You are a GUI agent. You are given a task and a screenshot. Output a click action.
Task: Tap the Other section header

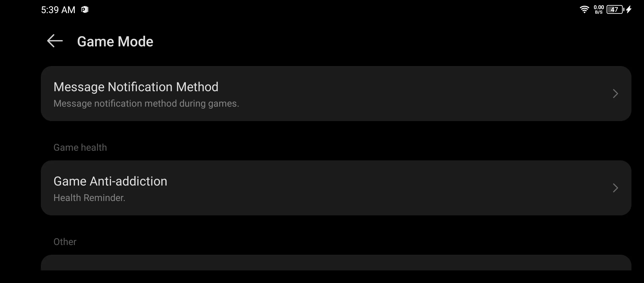click(65, 242)
